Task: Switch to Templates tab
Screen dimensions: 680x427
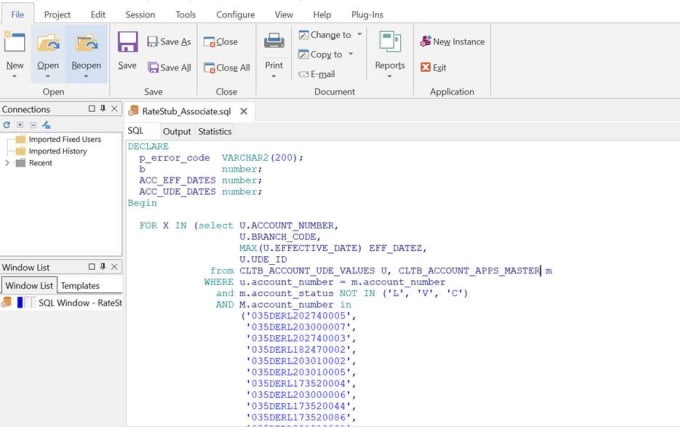Action: [x=80, y=286]
